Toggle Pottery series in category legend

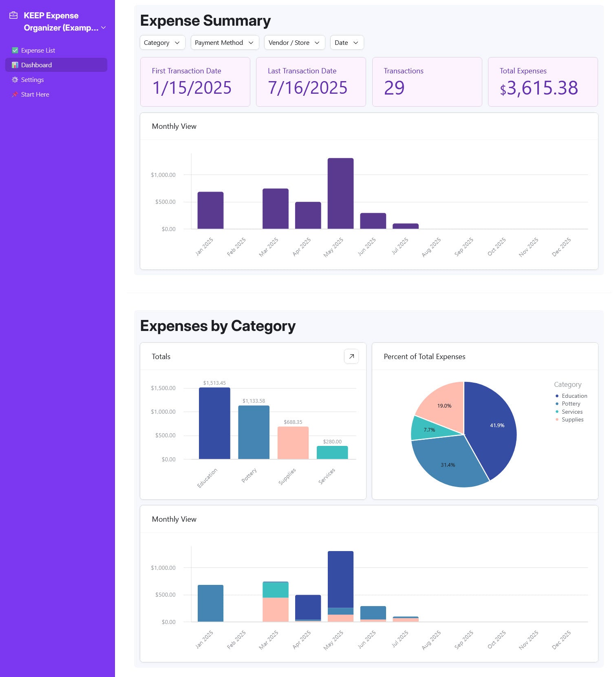[x=570, y=404]
